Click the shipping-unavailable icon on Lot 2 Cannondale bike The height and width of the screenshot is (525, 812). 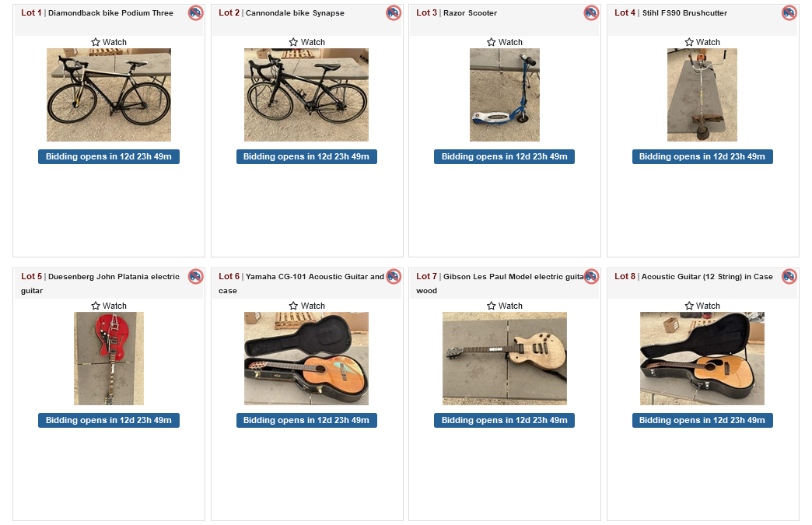[x=393, y=13]
